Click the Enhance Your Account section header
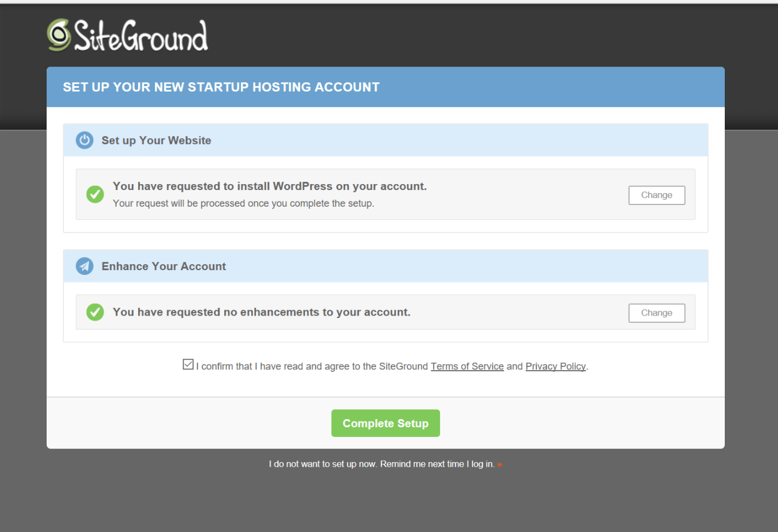 pyautogui.click(x=386, y=266)
